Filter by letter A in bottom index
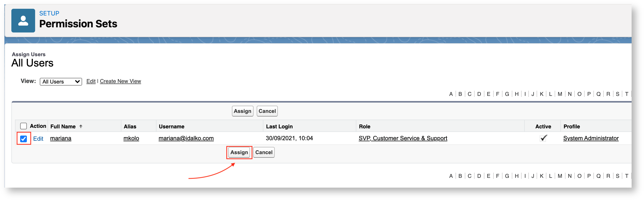The image size is (644, 200). click(451, 176)
